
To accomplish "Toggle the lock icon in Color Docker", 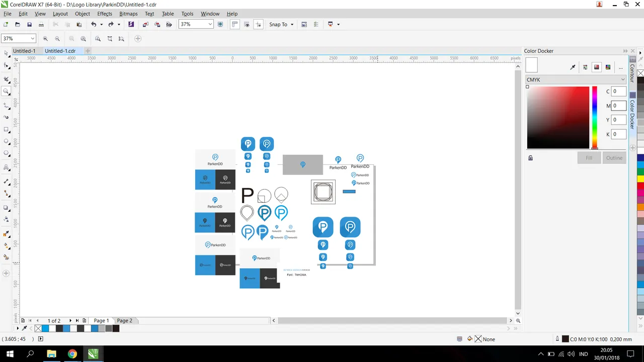I will pos(530,158).
